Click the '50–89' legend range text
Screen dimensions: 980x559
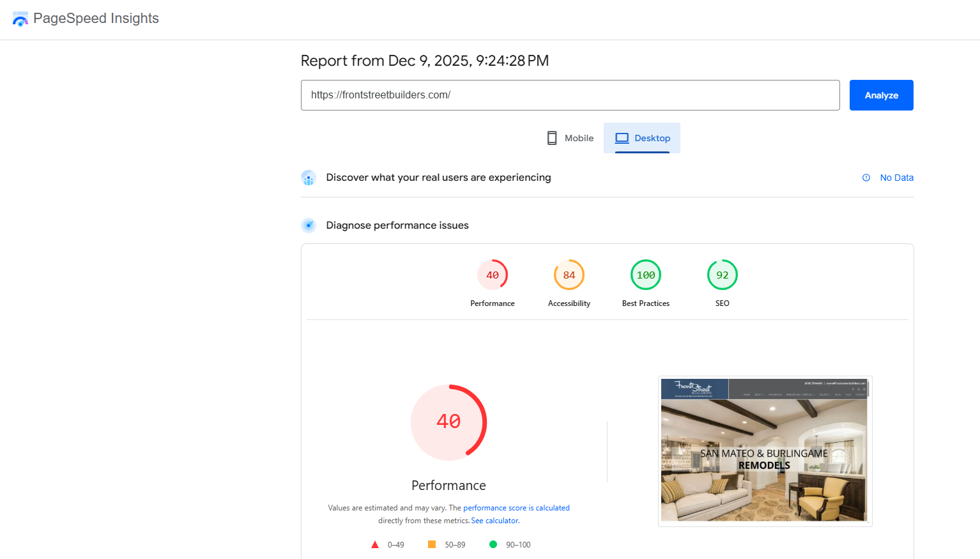coord(455,545)
